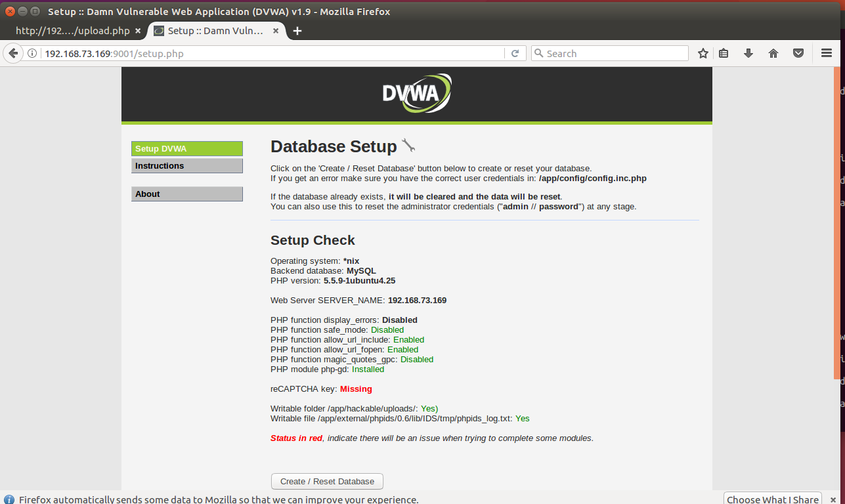Click the red Missing reCAPTCHA status
This screenshot has width=845, height=504.
point(356,389)
